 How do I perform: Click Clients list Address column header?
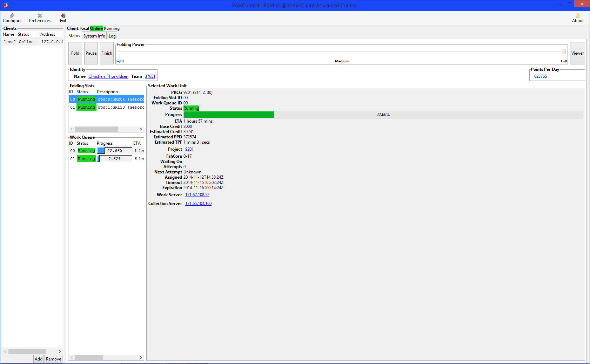click(x=48, y=34)
